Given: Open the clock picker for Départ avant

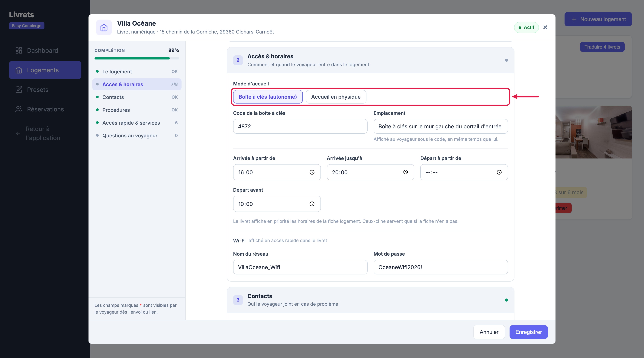Looking at the screenshot, I should [312, 204].
